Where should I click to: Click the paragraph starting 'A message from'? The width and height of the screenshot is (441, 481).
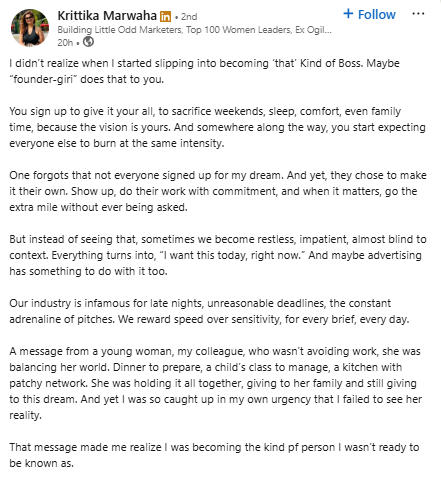pos(216,383)
